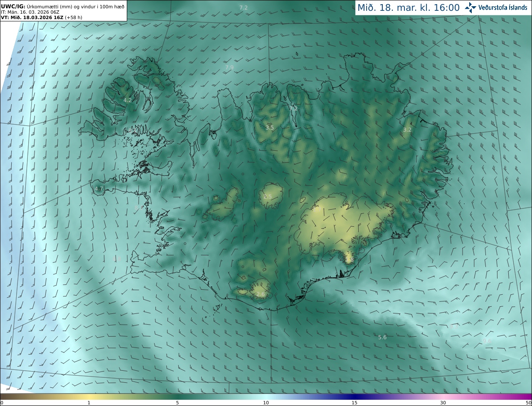Click the 50 tick label on the color scale
The height and width of the screenshot is (406, 532).
529,403
